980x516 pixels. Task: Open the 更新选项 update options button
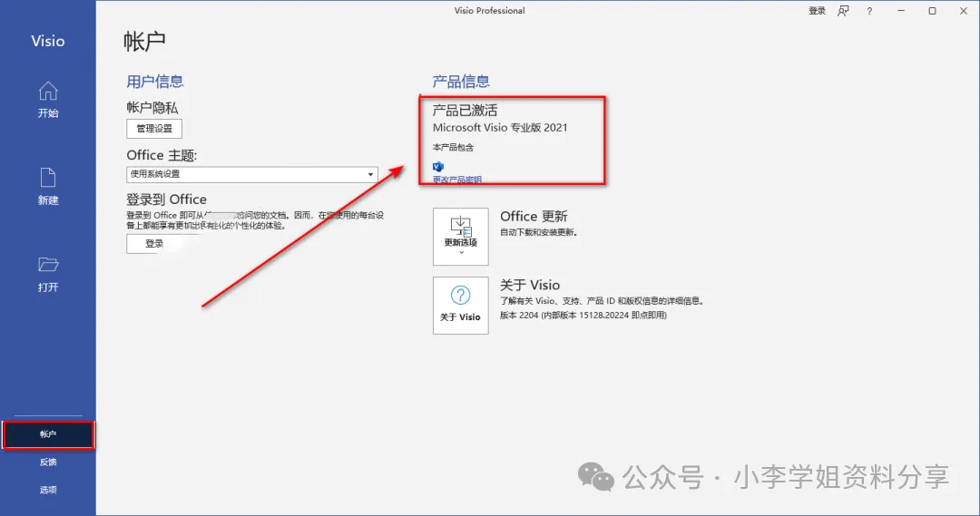[x=461, y=237]
